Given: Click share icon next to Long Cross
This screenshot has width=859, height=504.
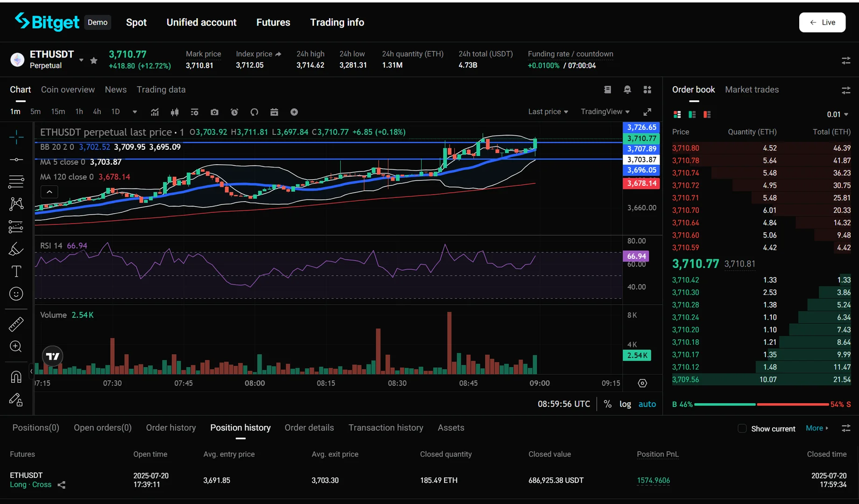Looking at the screenshot, I should (x=62, y=485).
